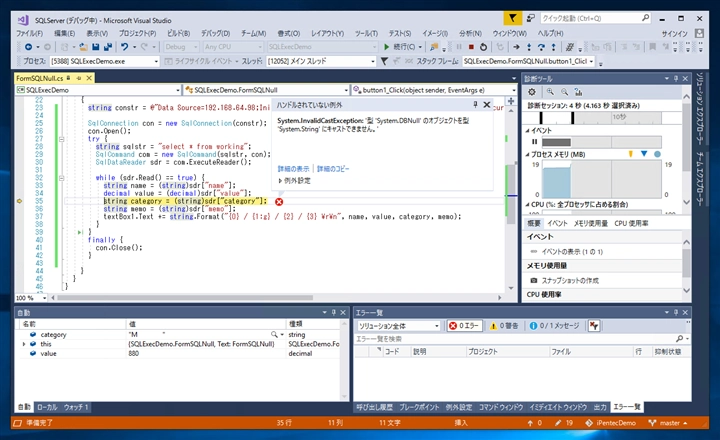Click the Step Into icon
Viewport: 720px width, 440px height.
point(529,47)
